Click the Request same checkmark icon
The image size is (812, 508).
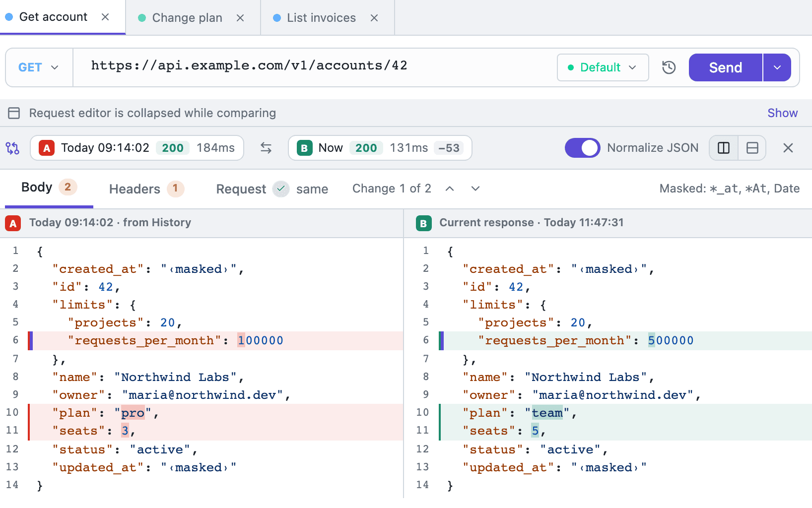coord(281,189)
